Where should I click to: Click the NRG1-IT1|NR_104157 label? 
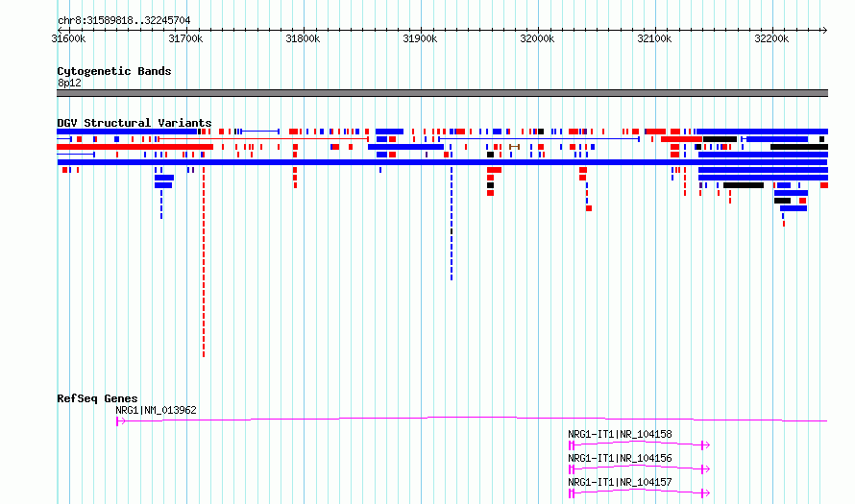click(620, 482)
